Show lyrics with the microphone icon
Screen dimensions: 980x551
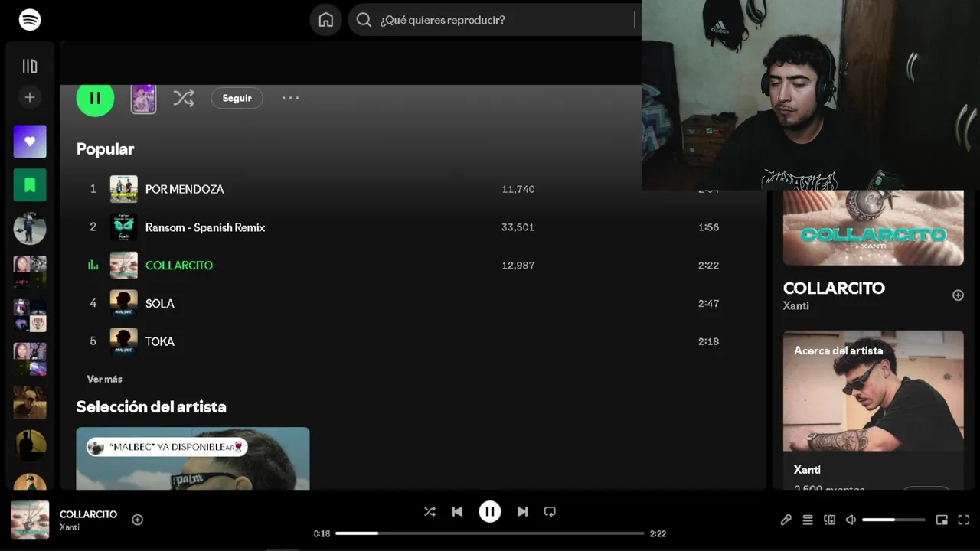point(786,520)
